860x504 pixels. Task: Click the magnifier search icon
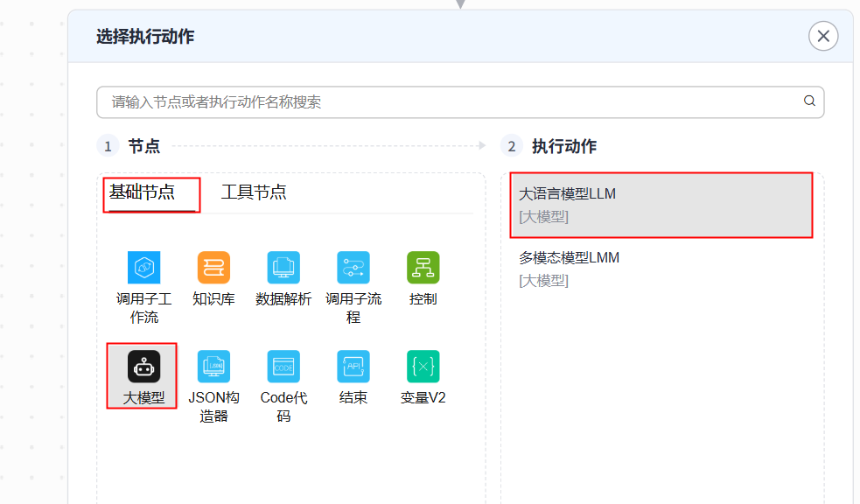tap(809, 101)
